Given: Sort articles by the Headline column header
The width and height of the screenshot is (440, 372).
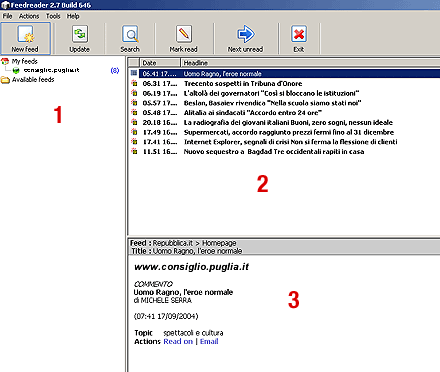Looking at the screenshot, I should 310,62.
